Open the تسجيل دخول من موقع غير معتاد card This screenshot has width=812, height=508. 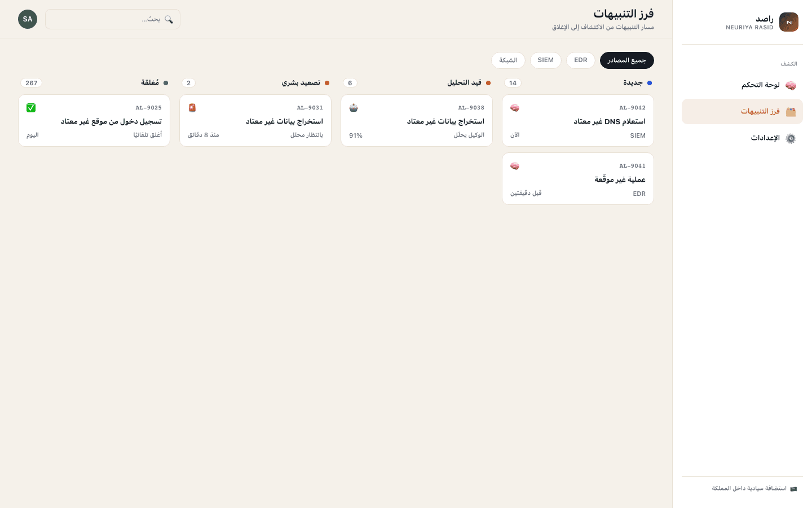94,121
